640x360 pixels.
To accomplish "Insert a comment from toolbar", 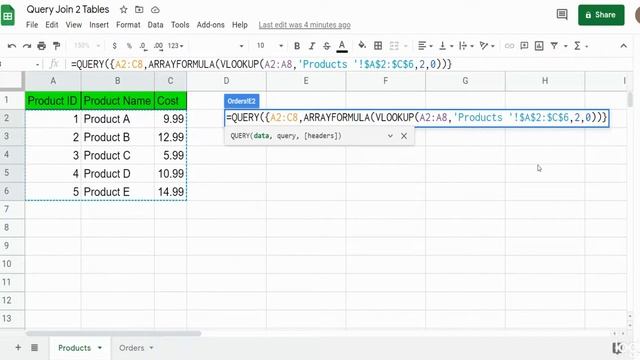I will [524, 46].
